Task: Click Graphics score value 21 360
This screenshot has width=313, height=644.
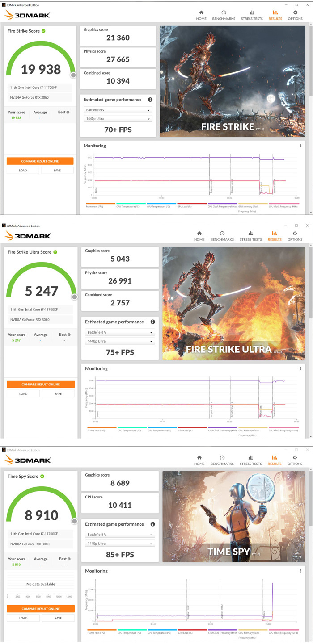Action: click(118, 38)
